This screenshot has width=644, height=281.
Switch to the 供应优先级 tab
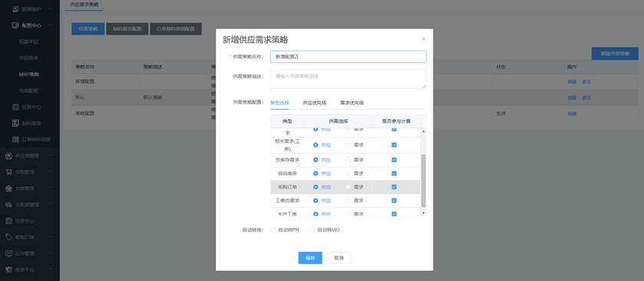pos(314,103)
